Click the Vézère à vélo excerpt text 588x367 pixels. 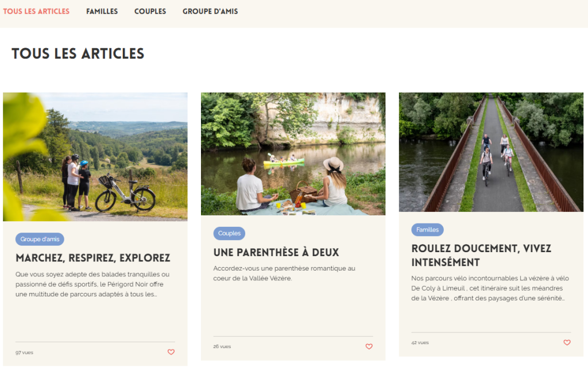tap(490, 288)
